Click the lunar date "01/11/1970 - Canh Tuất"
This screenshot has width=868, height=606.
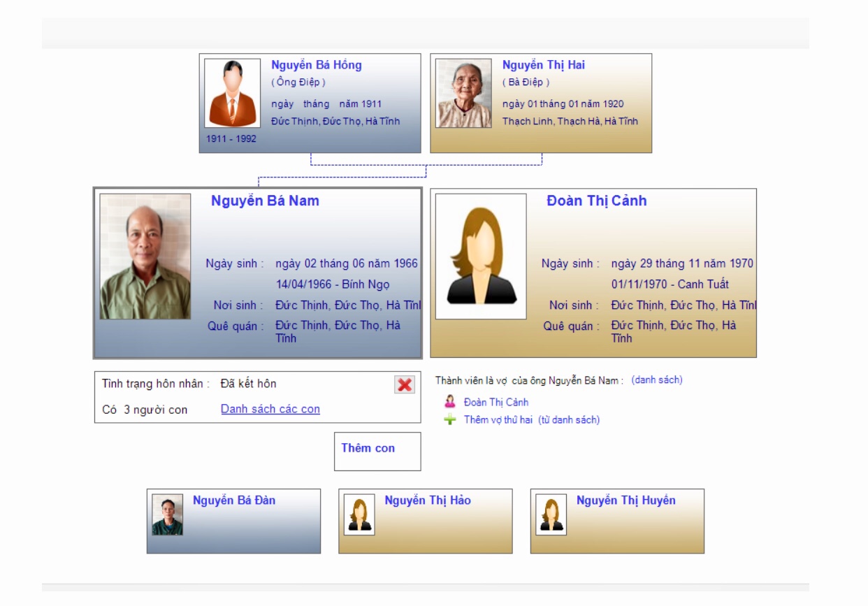670,284
